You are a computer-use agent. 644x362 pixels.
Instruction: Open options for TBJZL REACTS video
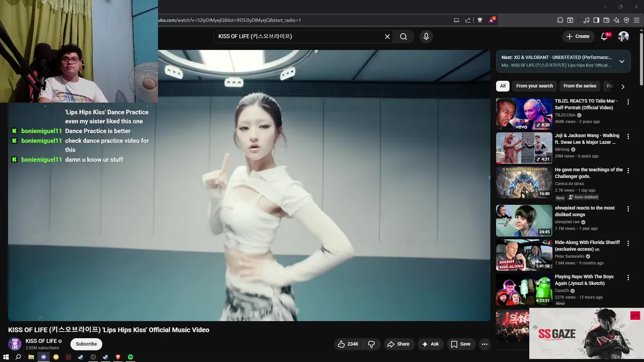pos(628,102)
